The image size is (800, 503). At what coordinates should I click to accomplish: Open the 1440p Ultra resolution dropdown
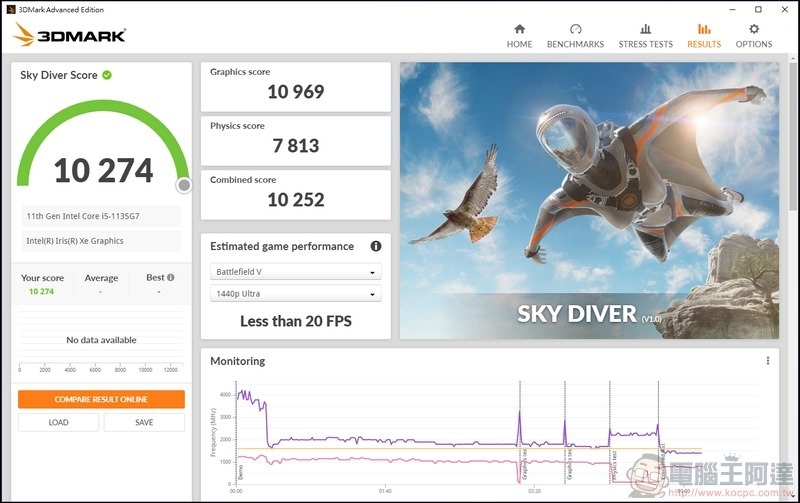pyautogui.click(x=295, y=294)
